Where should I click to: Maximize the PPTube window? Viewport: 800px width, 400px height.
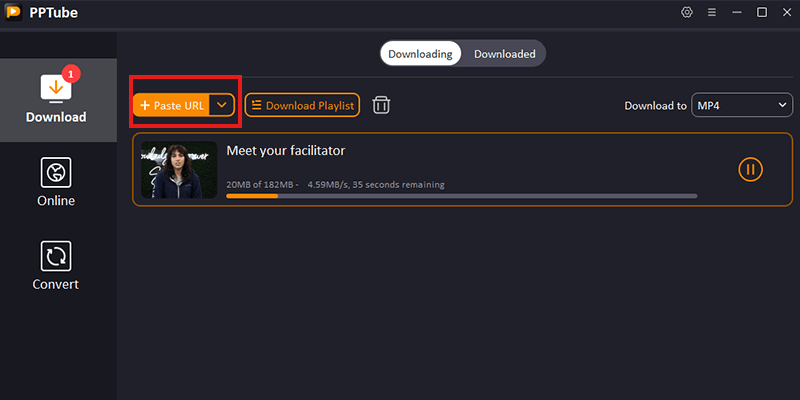click(x=762, y=13)
